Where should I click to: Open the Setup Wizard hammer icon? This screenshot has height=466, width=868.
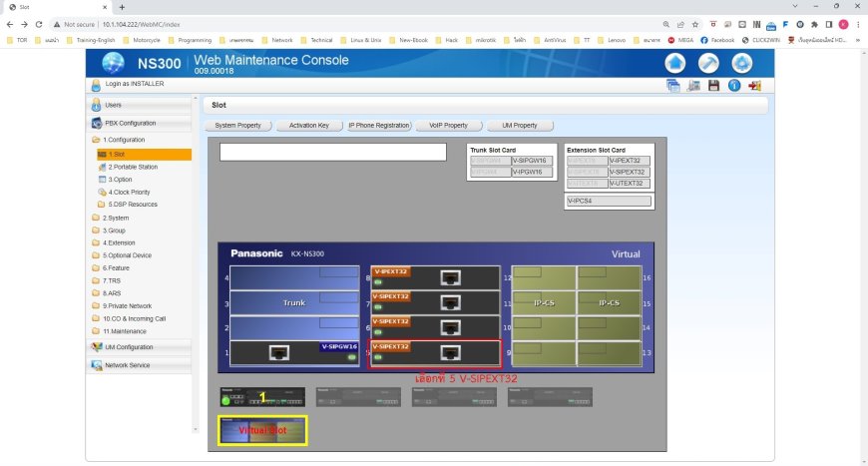(708, 63)
